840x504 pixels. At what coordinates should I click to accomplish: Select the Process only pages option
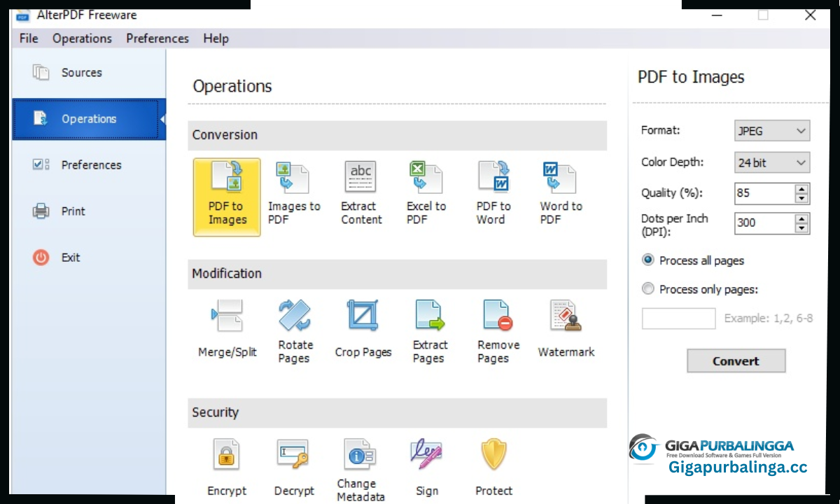(699, 289)
